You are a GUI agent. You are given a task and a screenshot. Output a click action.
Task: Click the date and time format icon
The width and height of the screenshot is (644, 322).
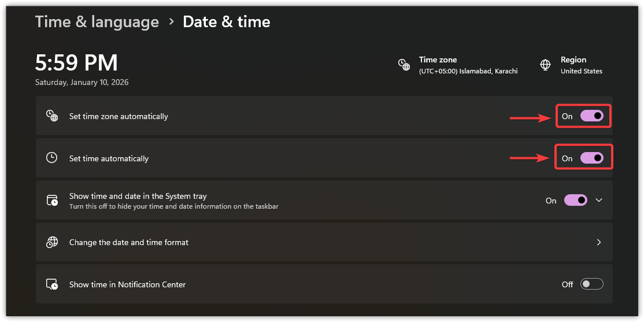pos(52,242)
